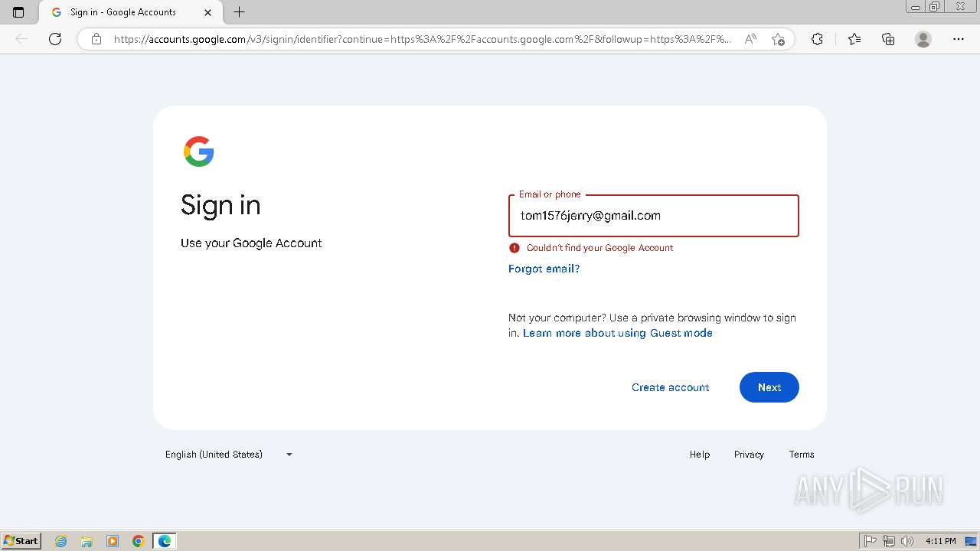This screenshot has width=980, height=551.
Task: Open the tab actions menu icon
Action: [x=18, y=12]
